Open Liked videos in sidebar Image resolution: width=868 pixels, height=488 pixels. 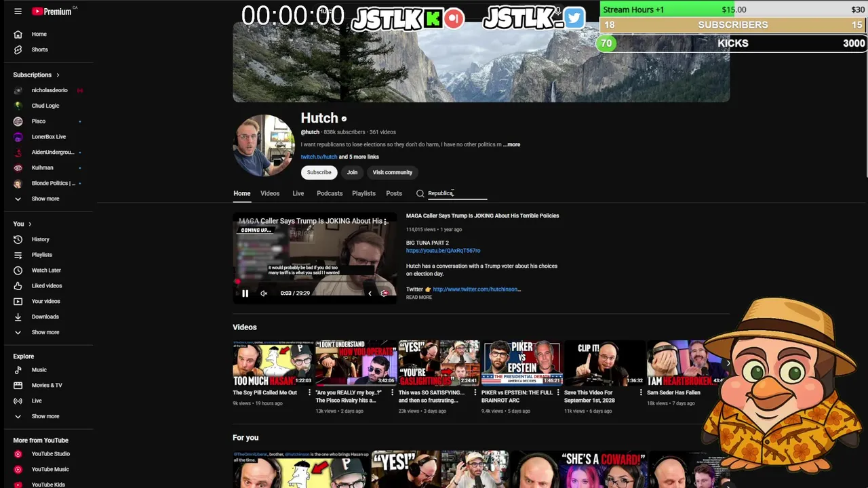46,286
